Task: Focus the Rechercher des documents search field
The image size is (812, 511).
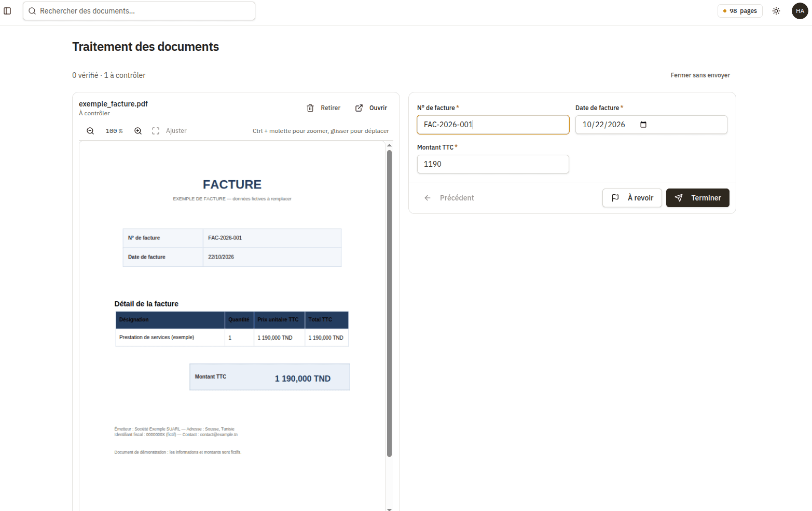Action: click(x=139, y=11)
